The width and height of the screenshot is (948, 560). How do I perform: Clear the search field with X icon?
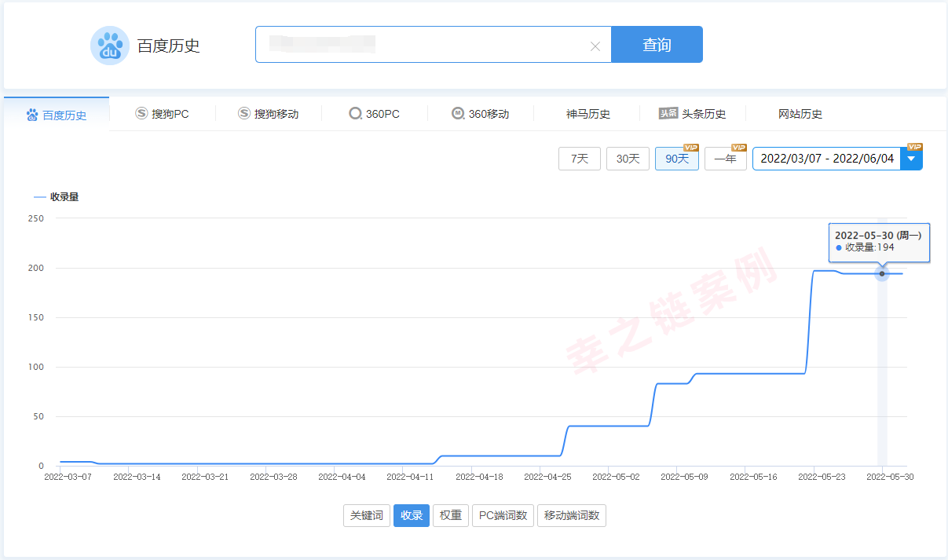(595, 46)
